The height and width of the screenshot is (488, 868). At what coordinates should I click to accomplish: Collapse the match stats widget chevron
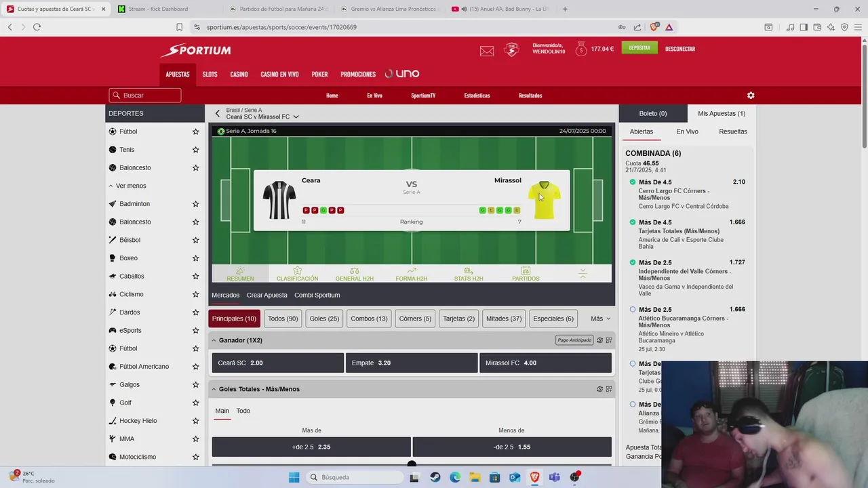point(583,273)
